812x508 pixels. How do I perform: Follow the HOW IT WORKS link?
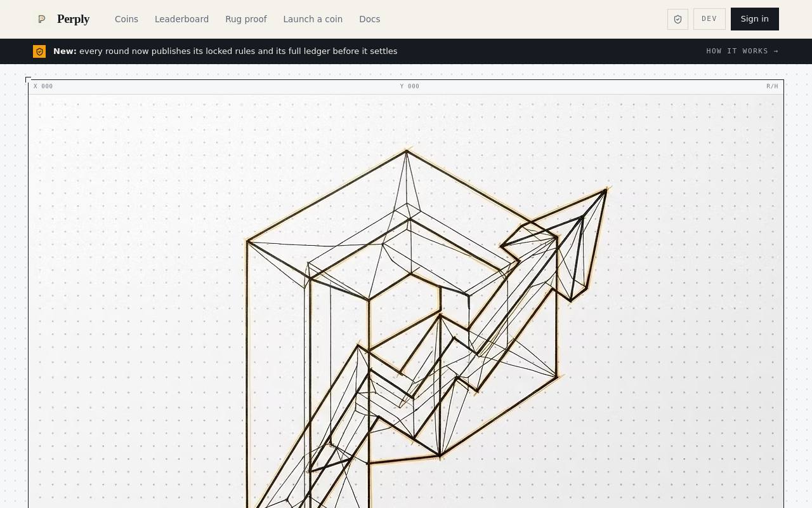point(742,51)
